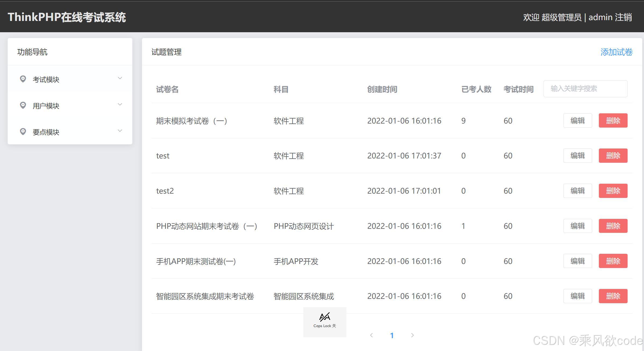The width and height of the screenshot is (644, 351).
Task: Expand the 要点模块 section chevron
Action: [120, 131]
